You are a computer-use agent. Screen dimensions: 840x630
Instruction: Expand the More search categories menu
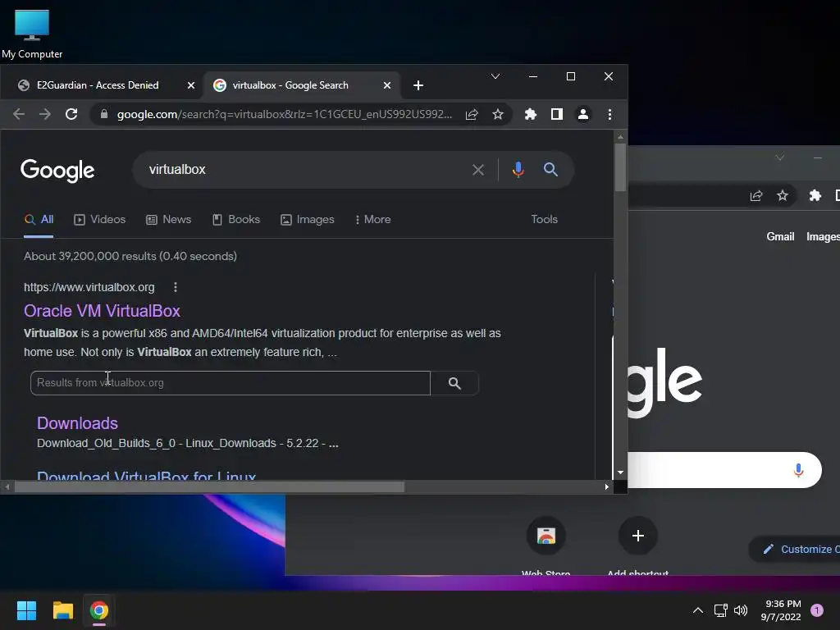click(373, 220)
